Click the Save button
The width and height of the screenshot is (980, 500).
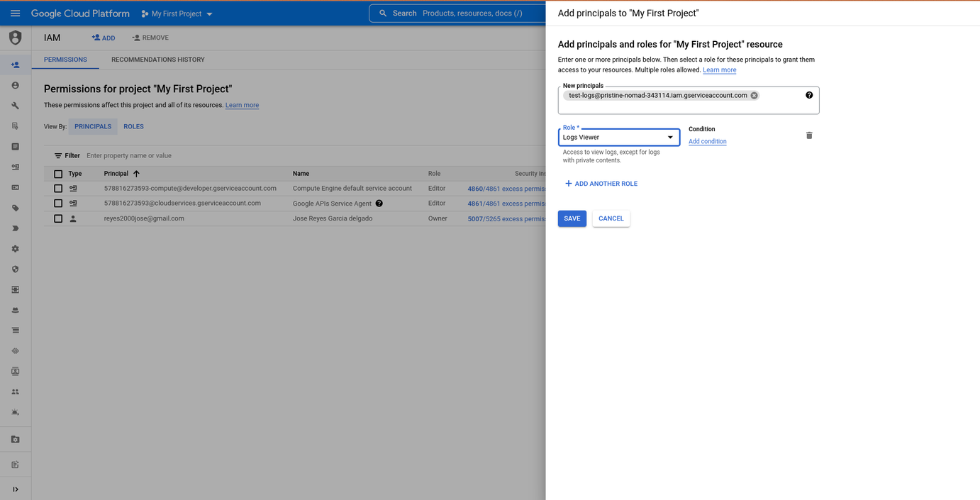572,218
